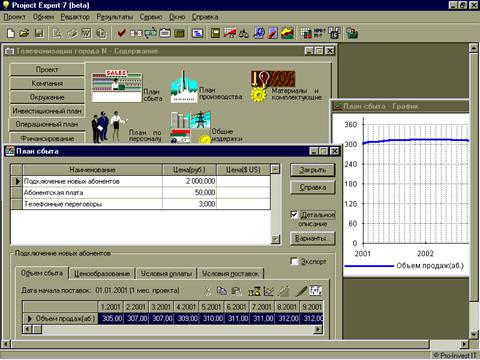The width and height of the screenshot is (480, 360).
Task: Click the red checkmark toolbar icon
Action: pyautogui.click(x=121, y=33)
